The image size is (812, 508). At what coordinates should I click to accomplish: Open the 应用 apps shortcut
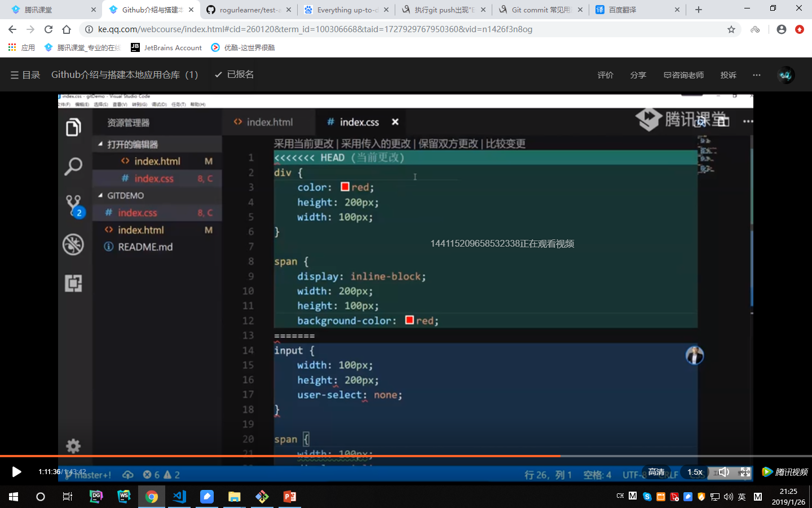21,47
